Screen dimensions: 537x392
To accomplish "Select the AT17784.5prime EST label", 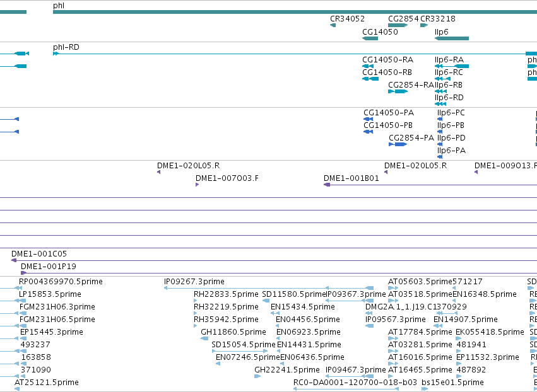I will pyautogui.click(x=420, y=333).
